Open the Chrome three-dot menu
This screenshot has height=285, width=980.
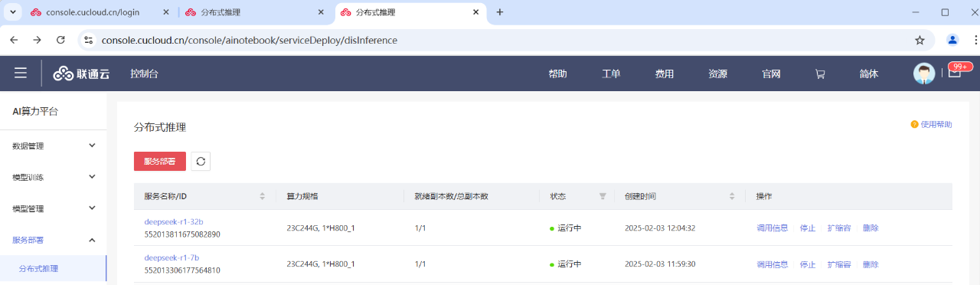pos(975,40)
